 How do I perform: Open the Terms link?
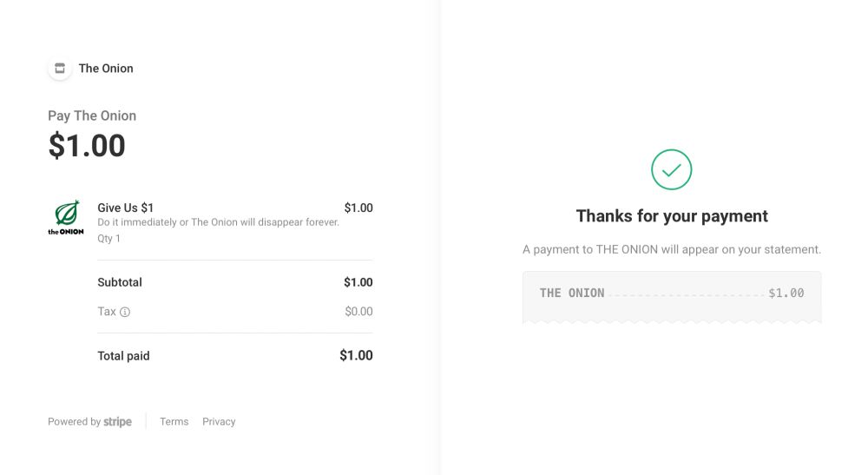pos(174,422)
